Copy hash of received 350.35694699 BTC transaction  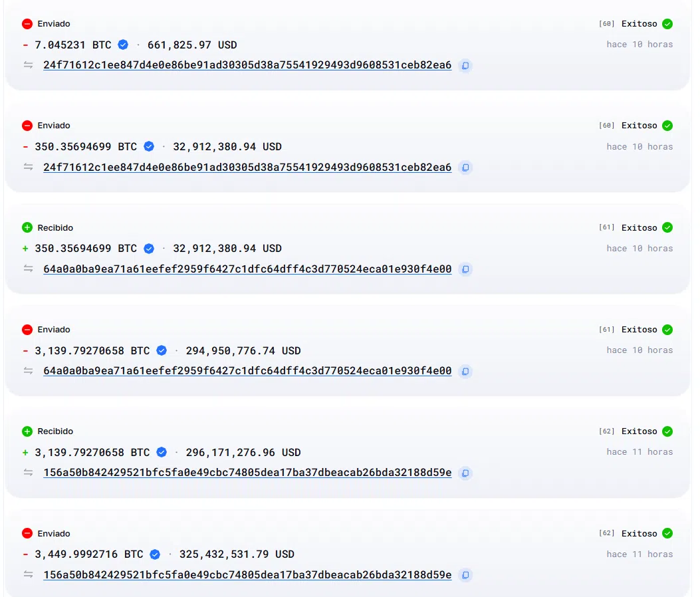pos(465,269)
